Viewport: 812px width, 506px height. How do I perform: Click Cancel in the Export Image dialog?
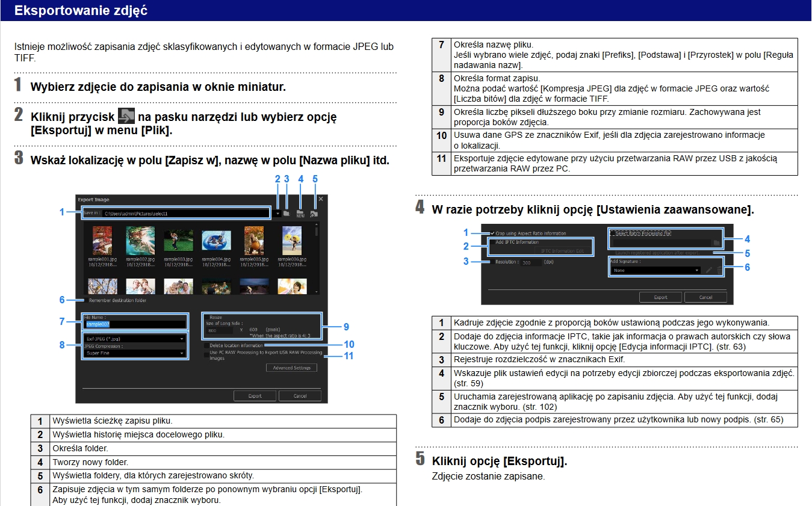click(x=300, y=396)
